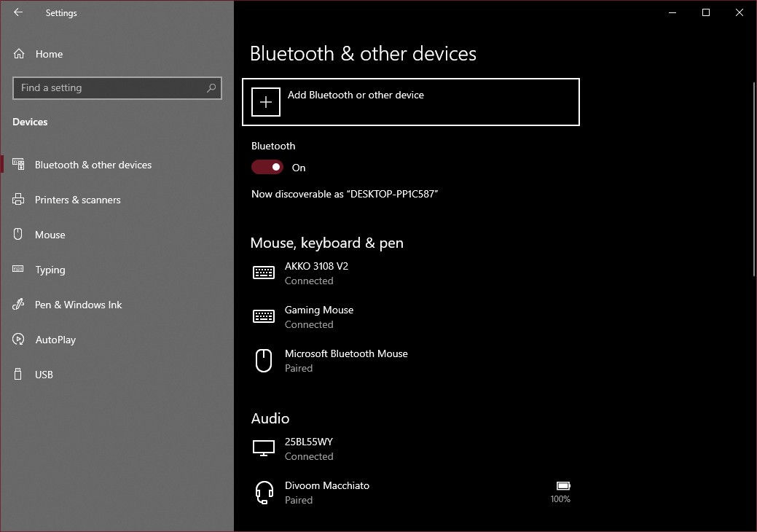Go to Mouse settings
Image resolution: width=757 pixels, height=532 pixels.
point(117,235)
